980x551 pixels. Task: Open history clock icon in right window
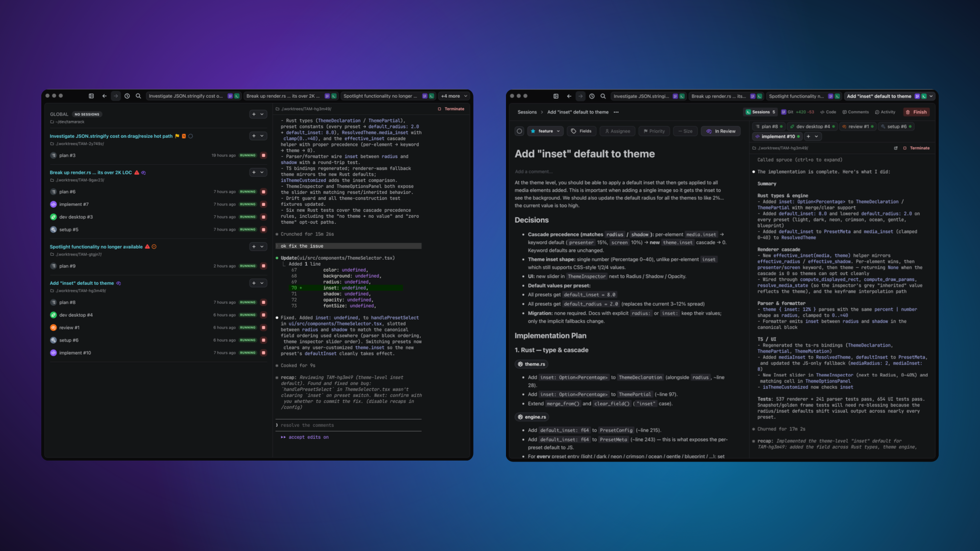(x=592, y=96)
